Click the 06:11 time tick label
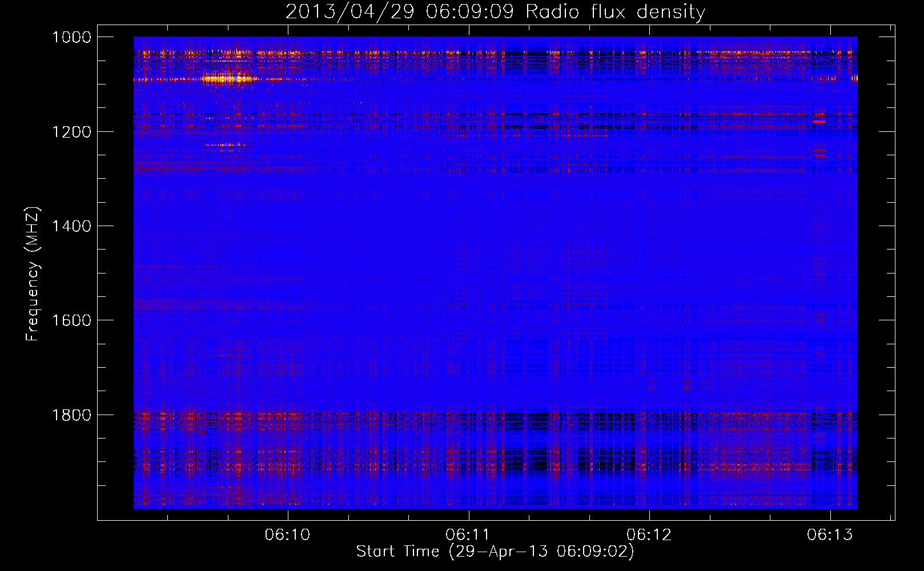This screenshot has height=571, width=924. (468, 534)
